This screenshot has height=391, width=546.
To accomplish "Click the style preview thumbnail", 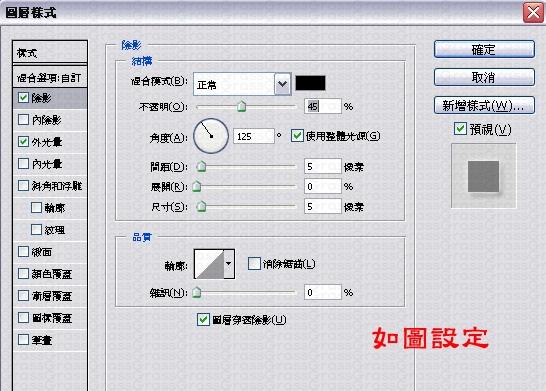I will click(x=484, y=176).
